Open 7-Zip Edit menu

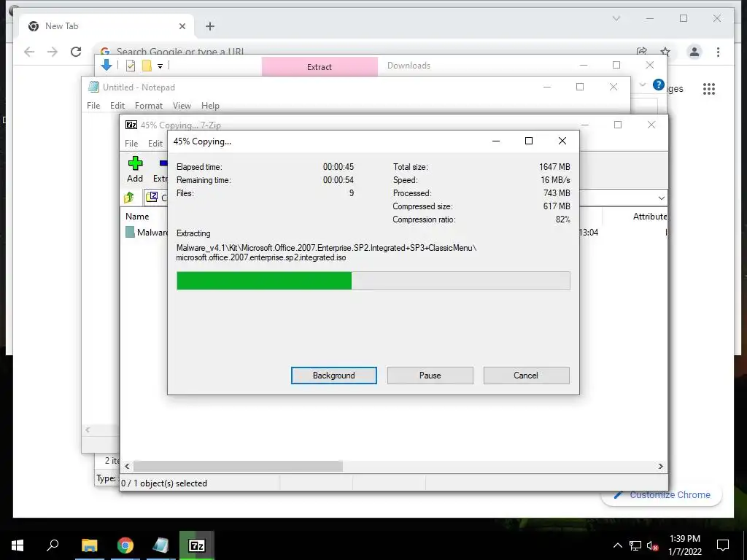155,144
